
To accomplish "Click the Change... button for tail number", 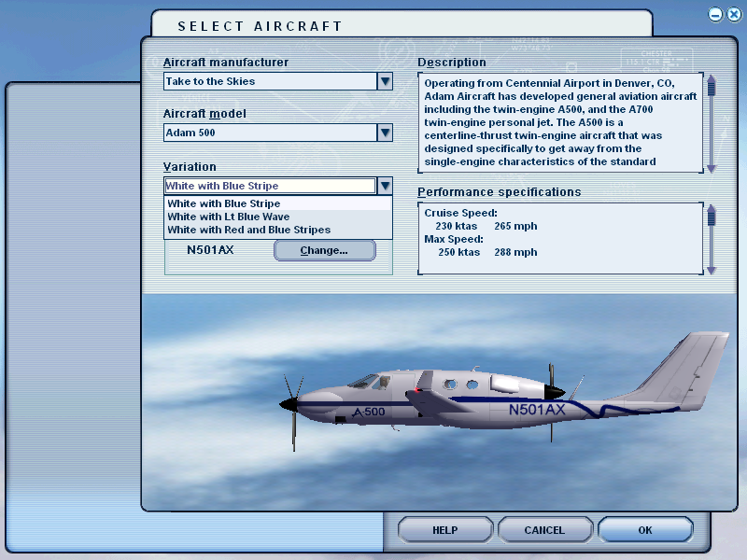I will point(324,249).
